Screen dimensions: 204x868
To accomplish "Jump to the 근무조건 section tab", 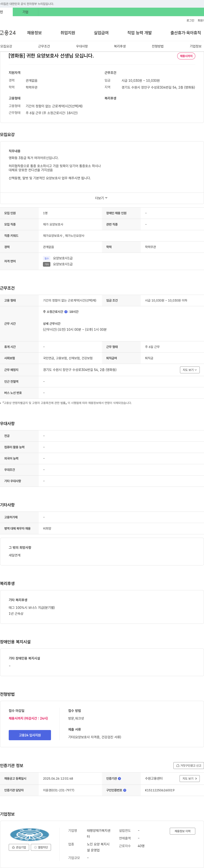I will point(44,46).
